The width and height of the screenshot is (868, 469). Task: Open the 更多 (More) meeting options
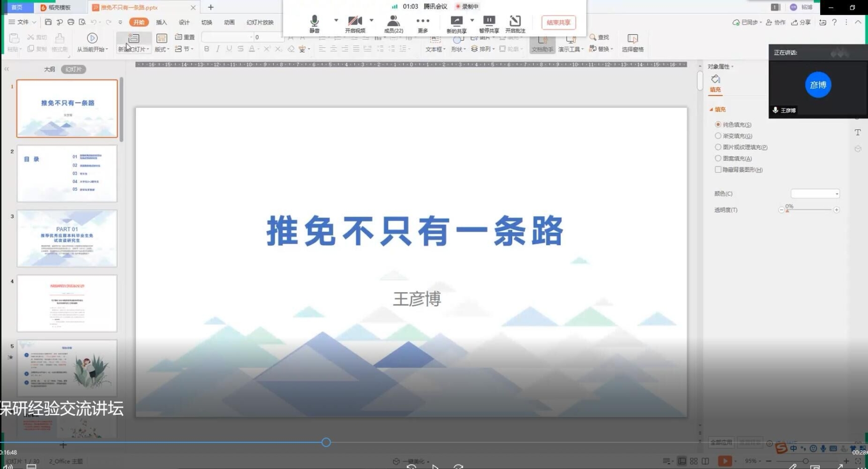pyautogui.click(x=423, y=24)
